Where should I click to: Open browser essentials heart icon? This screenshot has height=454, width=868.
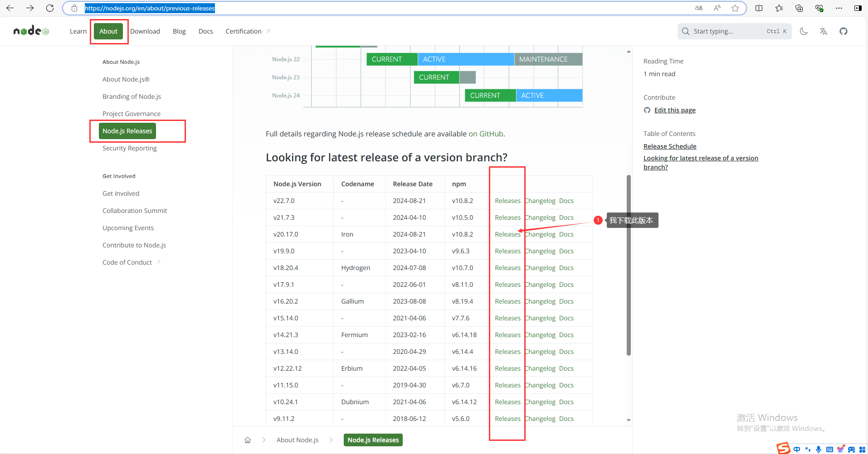819,8
